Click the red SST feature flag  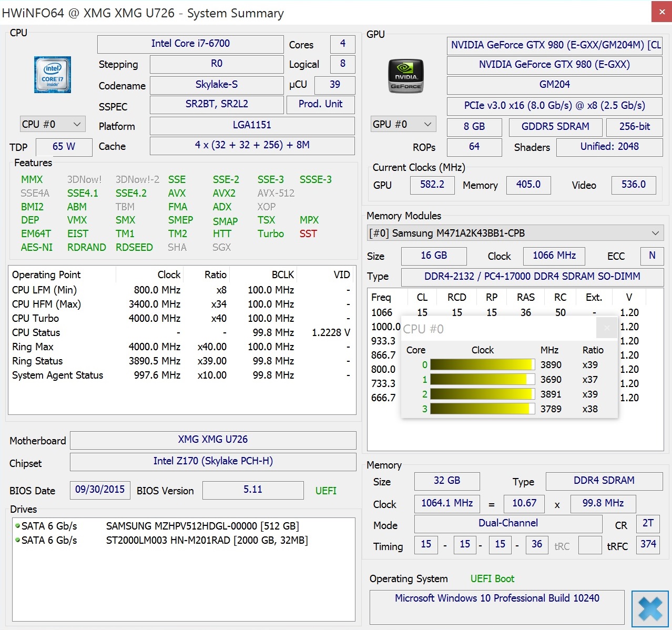click(x=308, y=234)
